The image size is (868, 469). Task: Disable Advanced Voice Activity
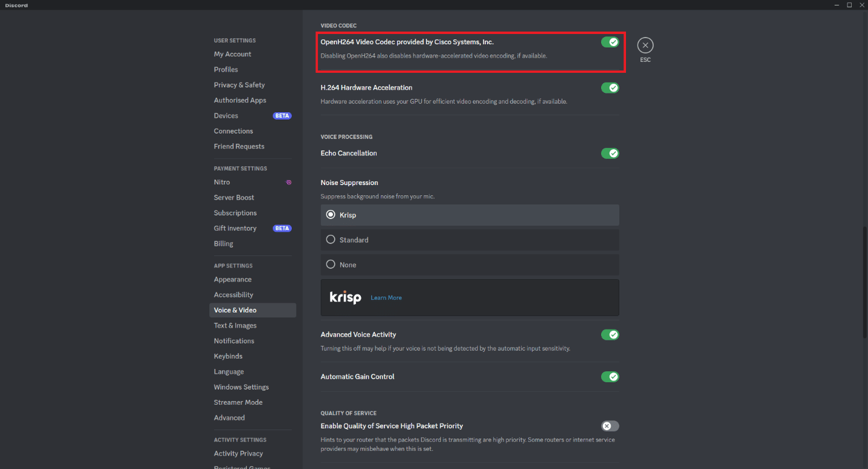(x=610, y=334)
